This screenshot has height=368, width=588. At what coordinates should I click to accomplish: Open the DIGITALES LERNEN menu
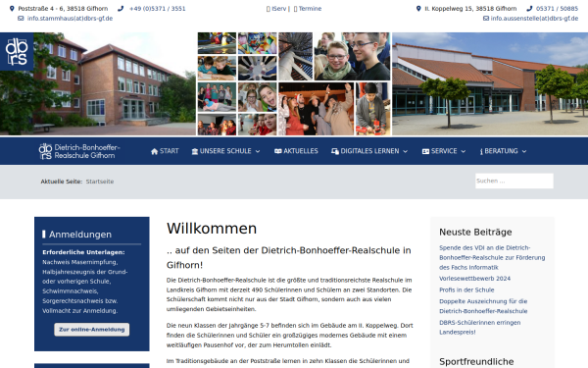(369, 151)
